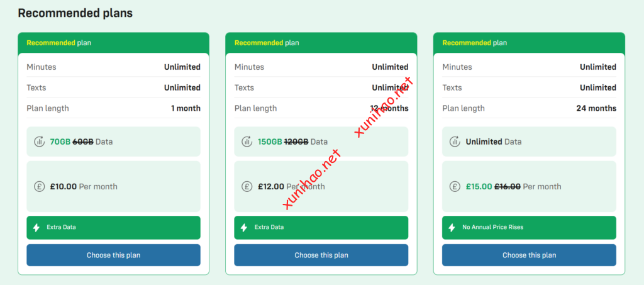Click the pound icon next to £12.00

pyautogui.click(x=247, y=186)
